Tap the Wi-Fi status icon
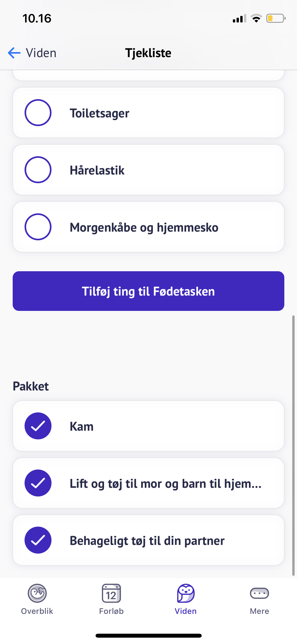Screen dimensions: 297x644 [256, 19]
